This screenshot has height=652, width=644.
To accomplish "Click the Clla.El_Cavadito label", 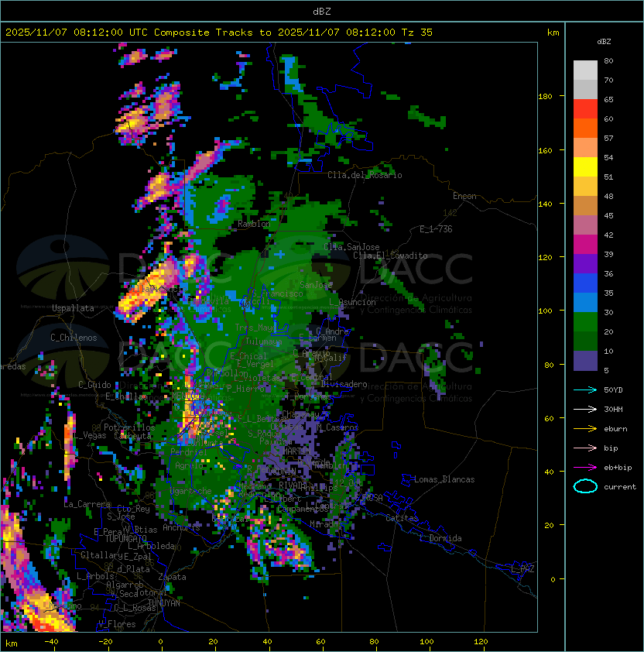I will [390, 256].
